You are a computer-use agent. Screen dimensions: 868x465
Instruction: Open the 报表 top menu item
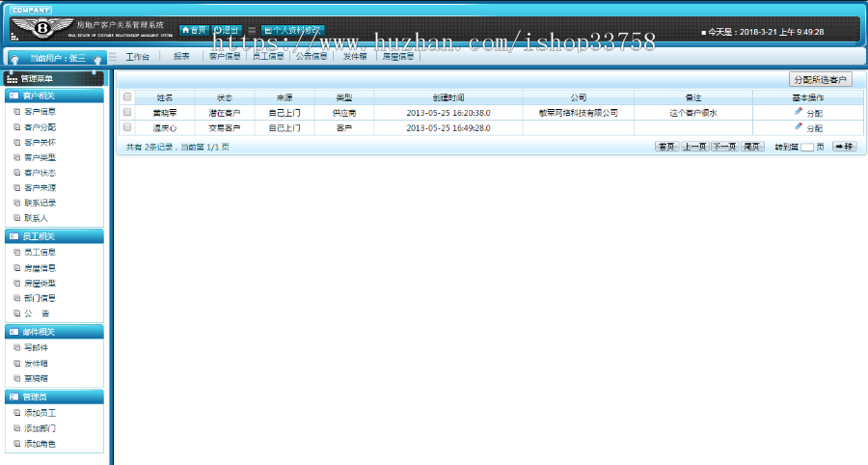[181, 57]
